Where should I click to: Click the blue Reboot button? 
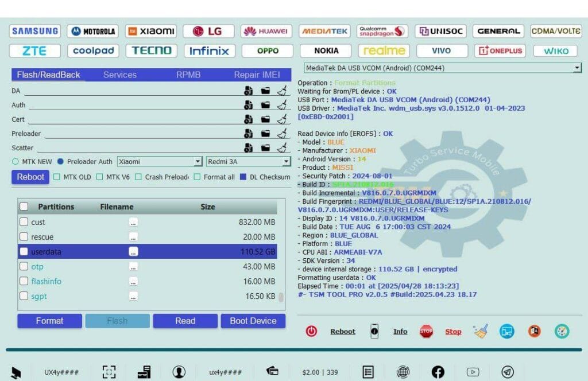(x=30, y=177)
